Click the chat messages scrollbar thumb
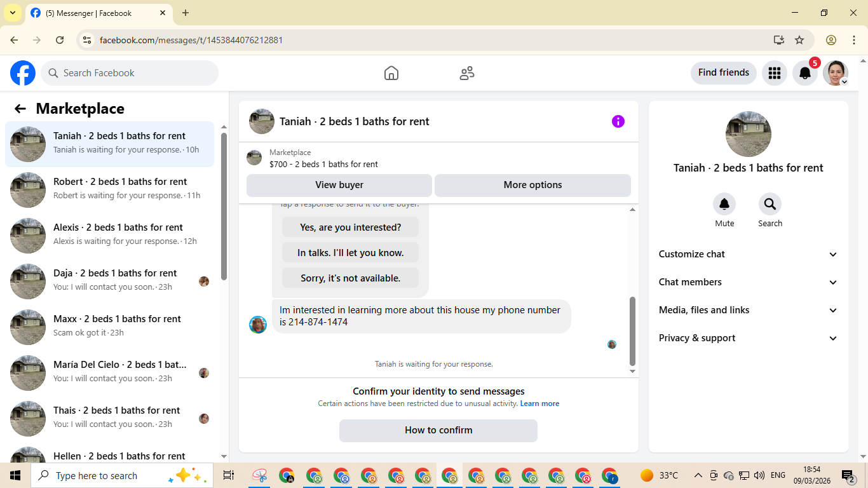This screenshot has height=488, width=868. pyautogui.click(x=632, y=330)
